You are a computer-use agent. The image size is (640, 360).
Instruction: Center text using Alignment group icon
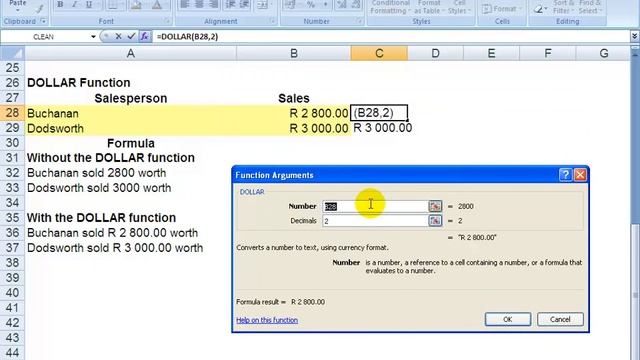199,4
